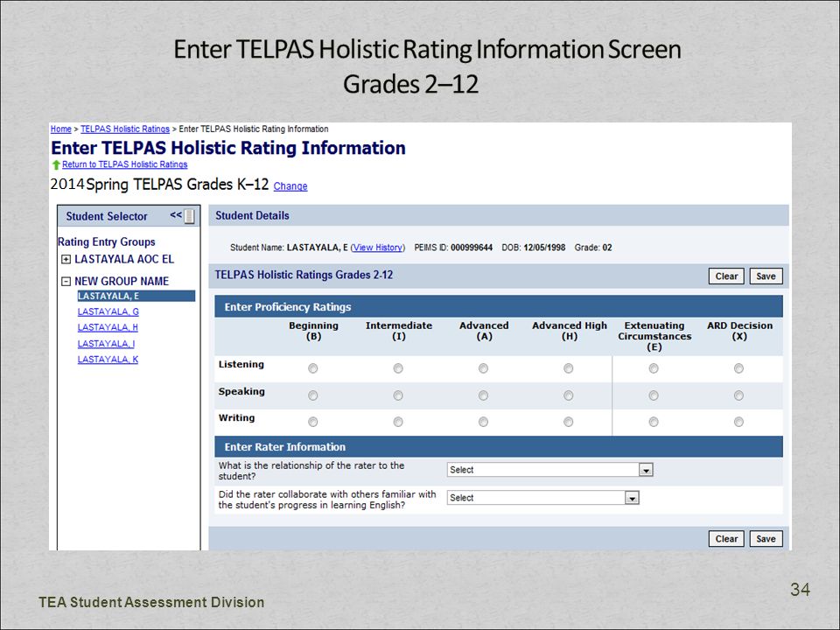Click the Enter TELPAS Holistic Rating Information heading
Viewport: 840px width, 630px height.
(x=228, y=148)
